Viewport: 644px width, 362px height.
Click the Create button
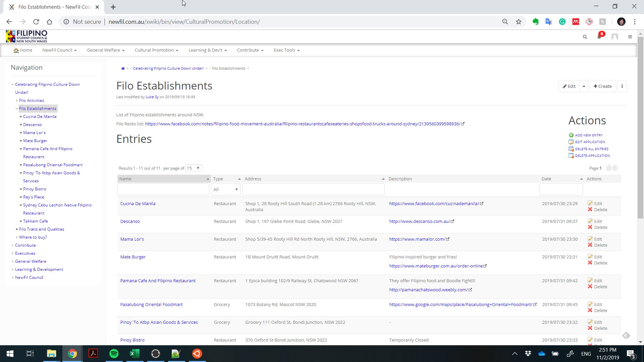click(602, 86)
